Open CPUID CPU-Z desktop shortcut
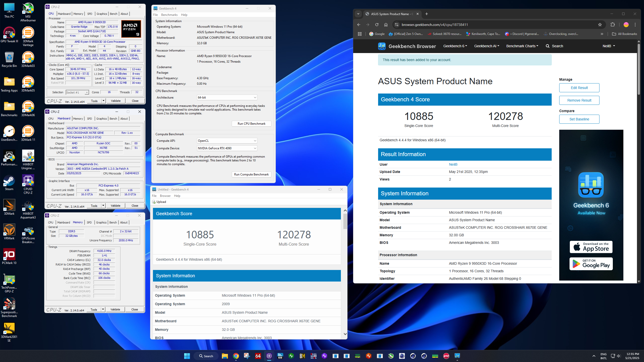Image resolution: width=644 pixels, height=362 pixels. pyautogui.click(x=28, y=185)
